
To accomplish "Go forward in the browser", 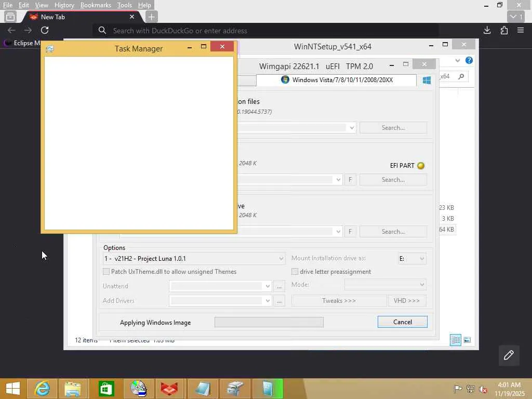I will (x=28, y=30).
